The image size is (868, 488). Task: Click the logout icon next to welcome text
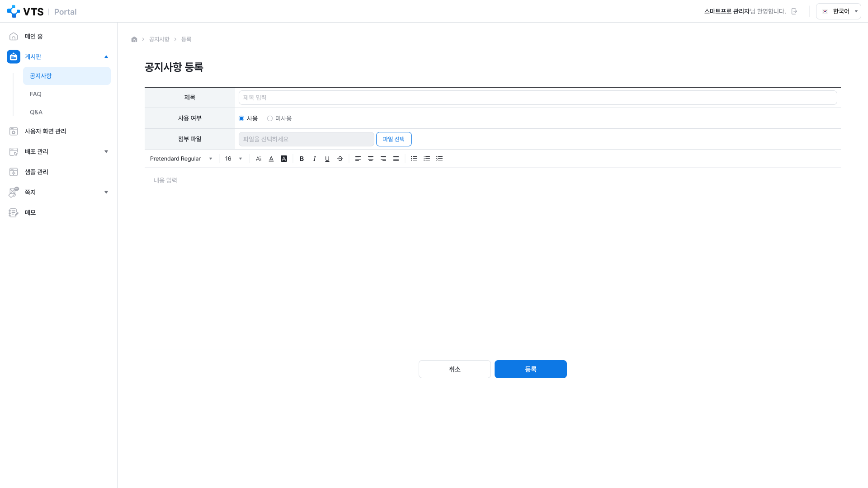[x=794, y=11]
